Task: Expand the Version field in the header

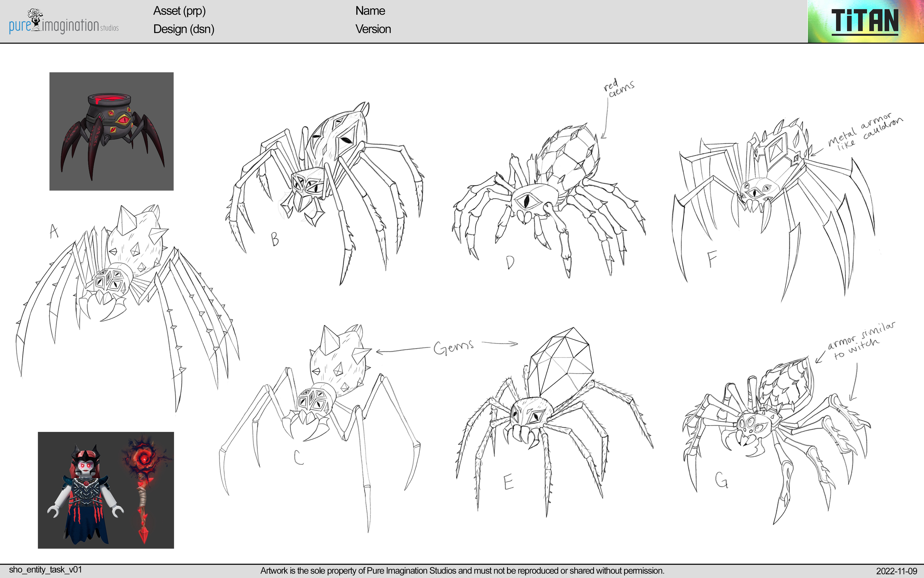Action: 373,29
